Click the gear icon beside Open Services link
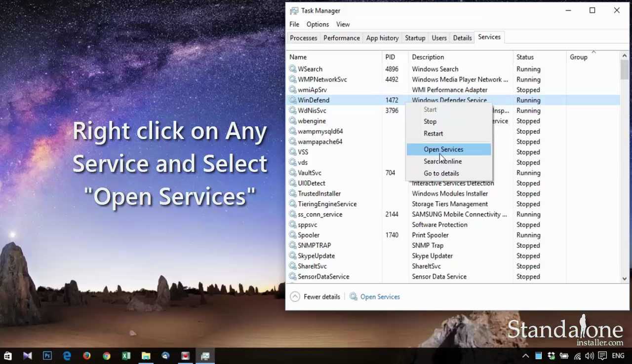Image resolution: width=632 pixels, height=364 pixels. [x=354, y=297]
